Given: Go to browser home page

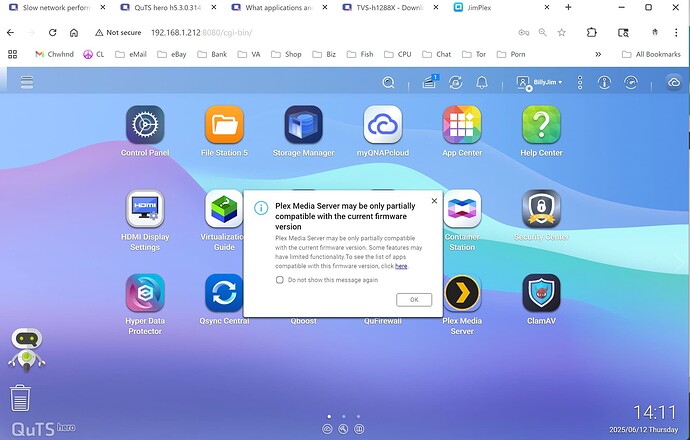Looking at the screenshot, I should coord(74,33).
